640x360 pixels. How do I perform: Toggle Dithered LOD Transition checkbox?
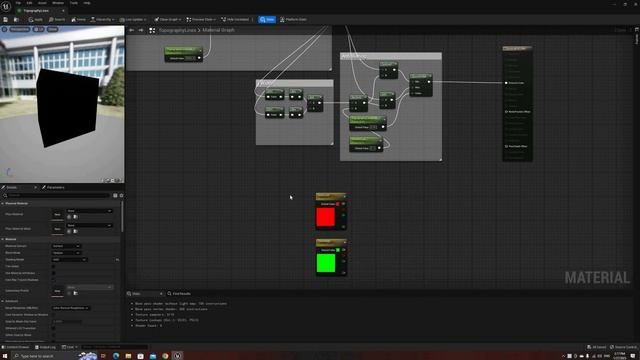pos(53,328)
